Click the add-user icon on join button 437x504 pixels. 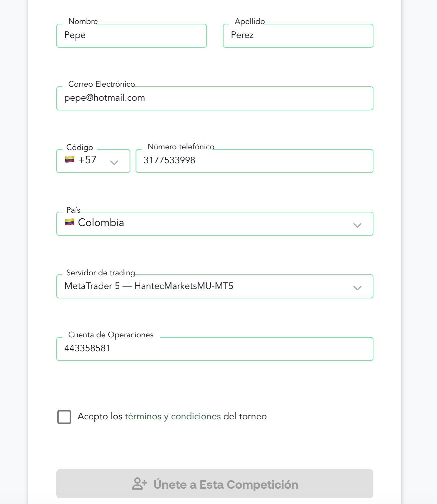point(140,484)
